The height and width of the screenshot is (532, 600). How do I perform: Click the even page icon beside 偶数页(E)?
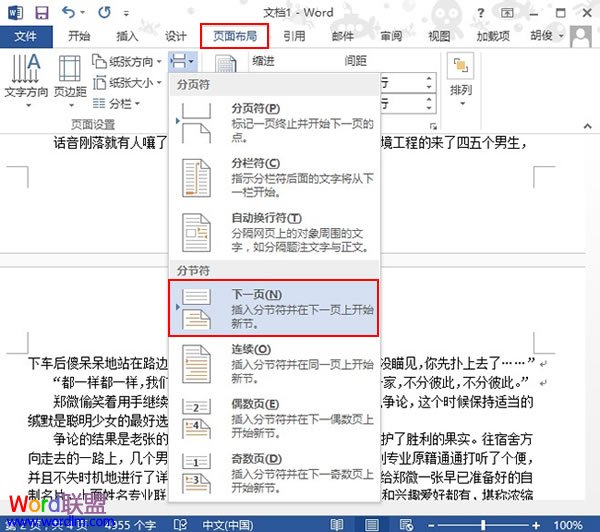click(196, 418)
